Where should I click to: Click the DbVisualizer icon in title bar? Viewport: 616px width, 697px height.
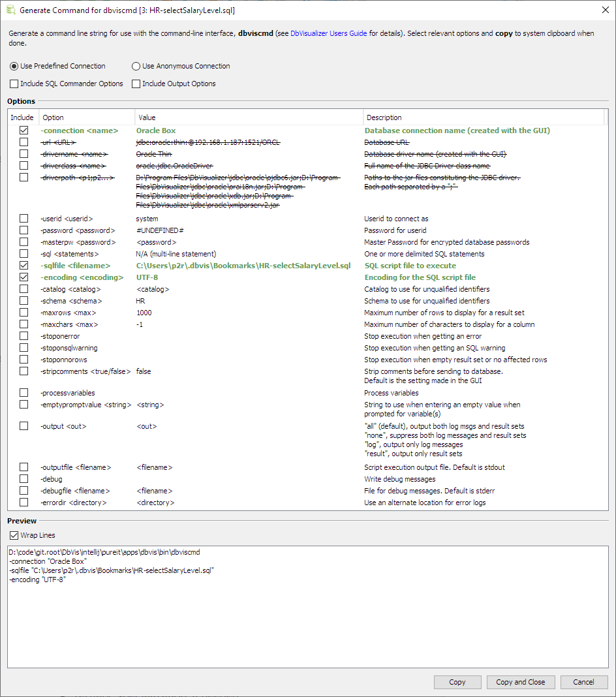pos(10,10)
